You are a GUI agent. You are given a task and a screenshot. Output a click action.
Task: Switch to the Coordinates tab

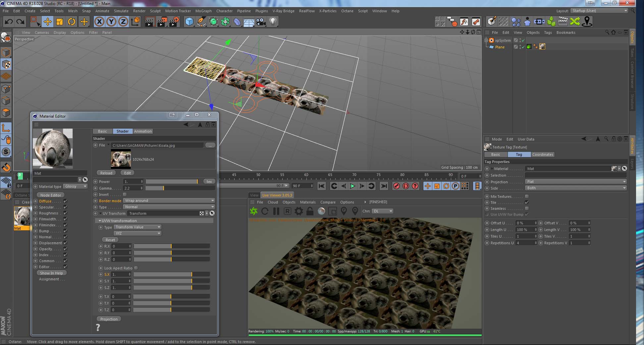pyautogui.click(x=542, y=154)
